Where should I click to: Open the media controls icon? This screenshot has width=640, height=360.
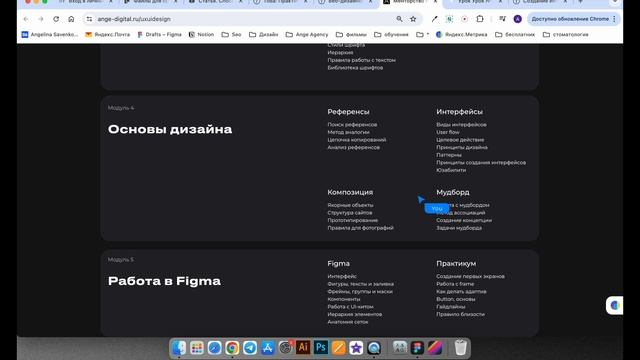coord(502,19)
